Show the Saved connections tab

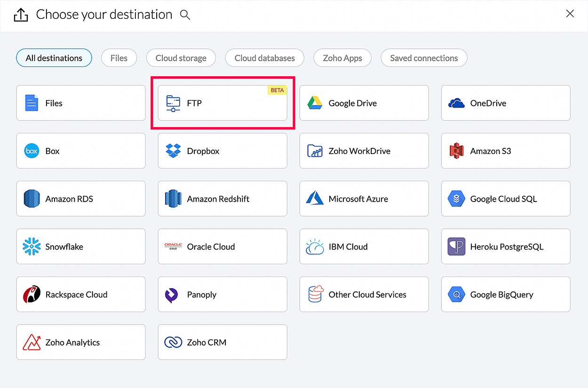(x=424, y=58)
